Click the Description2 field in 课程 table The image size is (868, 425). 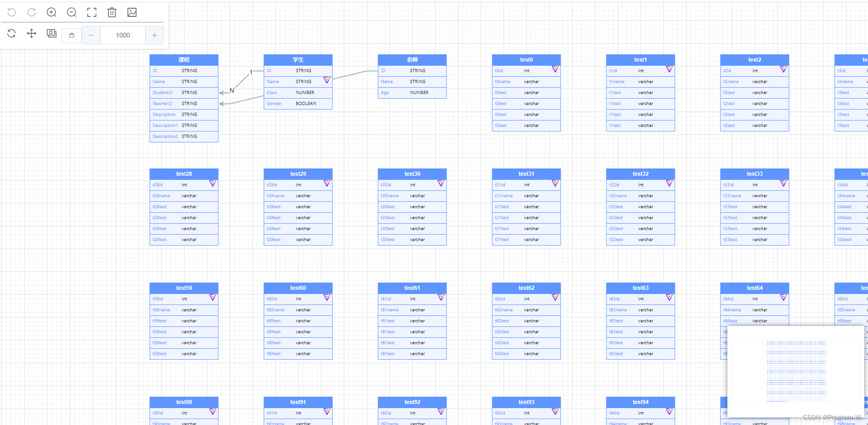pyautogui.click(x=184, y=136)
